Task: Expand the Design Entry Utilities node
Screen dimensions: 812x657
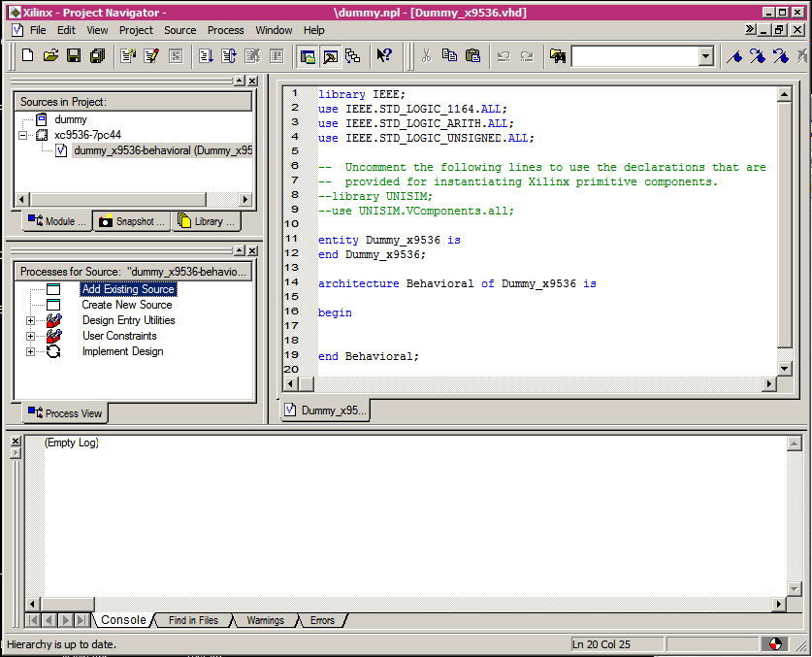Action: click(x=30, y=320)
